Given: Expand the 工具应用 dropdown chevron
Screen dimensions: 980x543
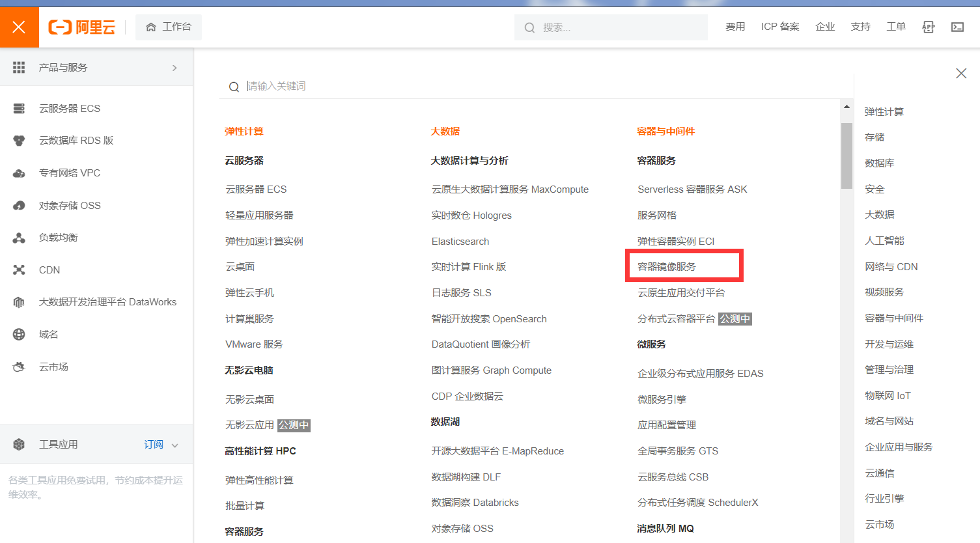Looking at the screenshot, I should (175, 445).
